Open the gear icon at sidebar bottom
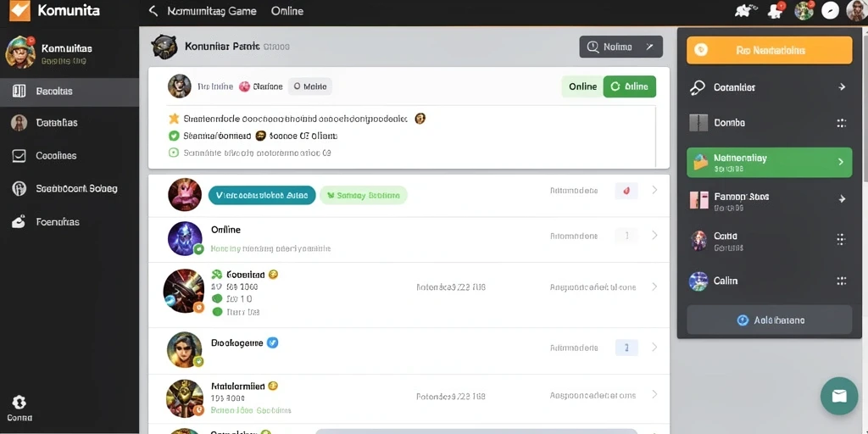 click(x=19, y=403)
